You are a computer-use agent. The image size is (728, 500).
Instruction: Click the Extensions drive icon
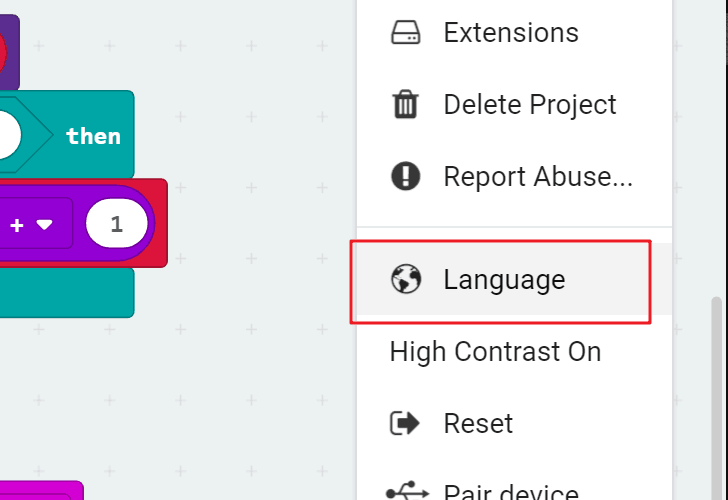[405, 33]
